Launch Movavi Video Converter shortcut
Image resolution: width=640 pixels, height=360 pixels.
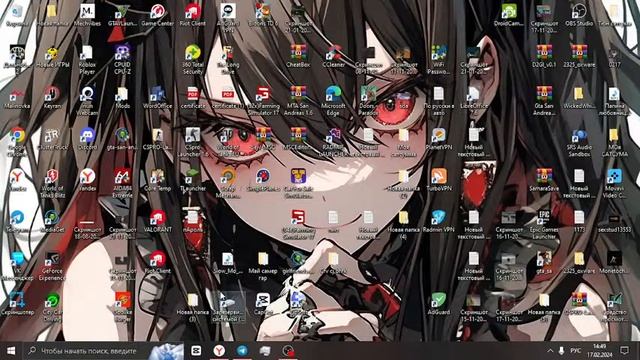click(614, 183)
